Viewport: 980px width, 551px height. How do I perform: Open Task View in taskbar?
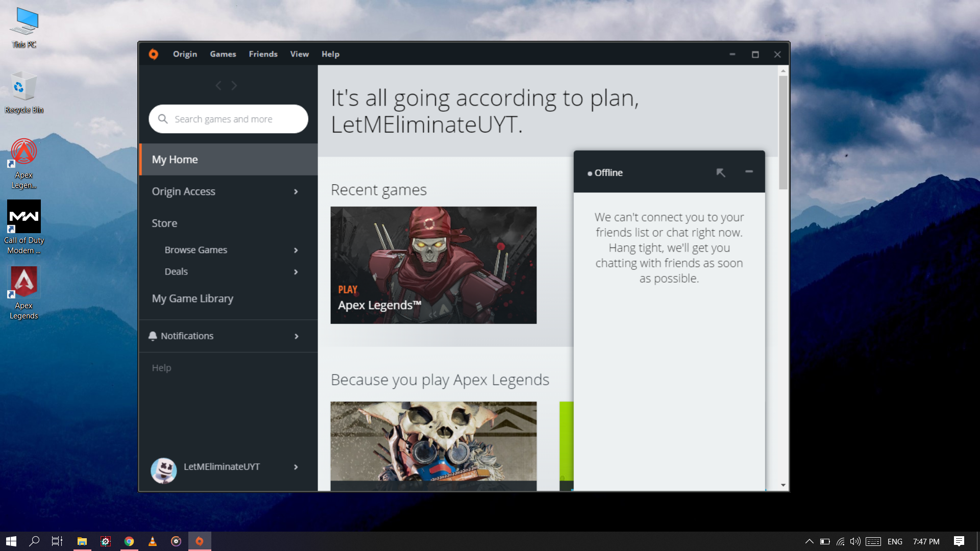click(57, 541)
